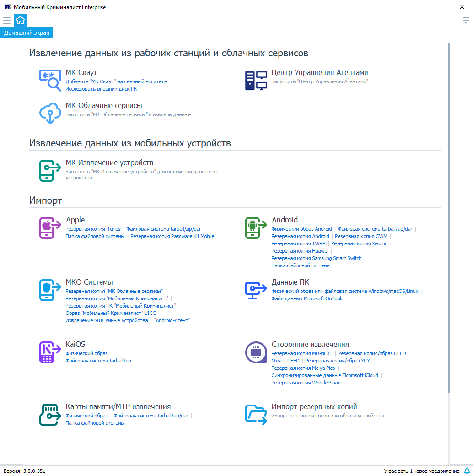The image size is (473, 476).
Task: Open the МК Извлечение устройств heading
Action: (x=109, y=163)
